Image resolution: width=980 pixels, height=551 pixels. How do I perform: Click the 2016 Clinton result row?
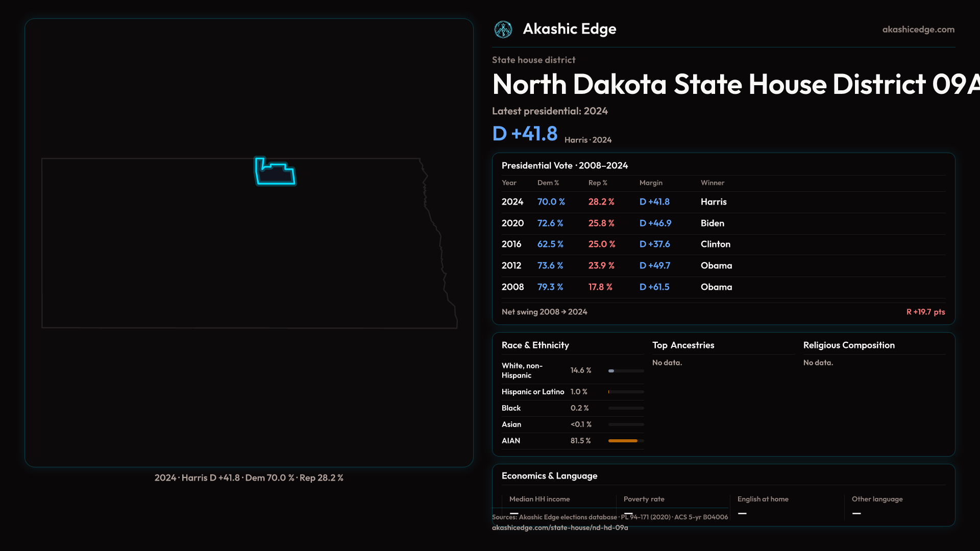click(x=723, y=244)
